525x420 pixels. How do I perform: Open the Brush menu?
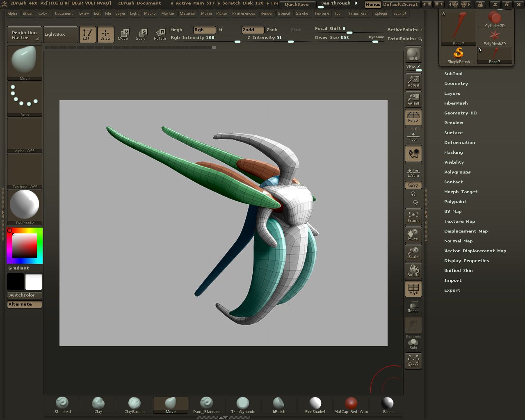[28, 14]
